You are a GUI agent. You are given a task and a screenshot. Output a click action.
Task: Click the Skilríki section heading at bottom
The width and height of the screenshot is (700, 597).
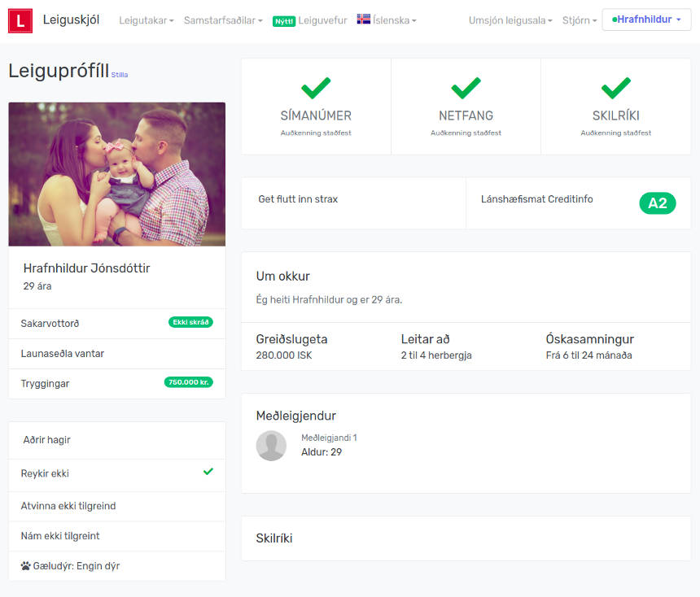click(274, 538)
